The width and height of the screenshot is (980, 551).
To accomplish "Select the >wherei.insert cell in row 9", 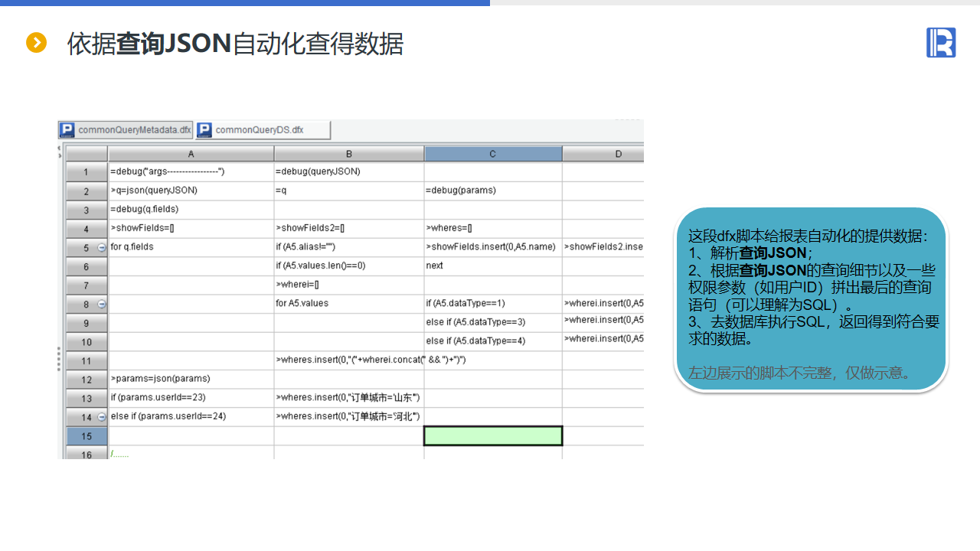I will [603, 321].
